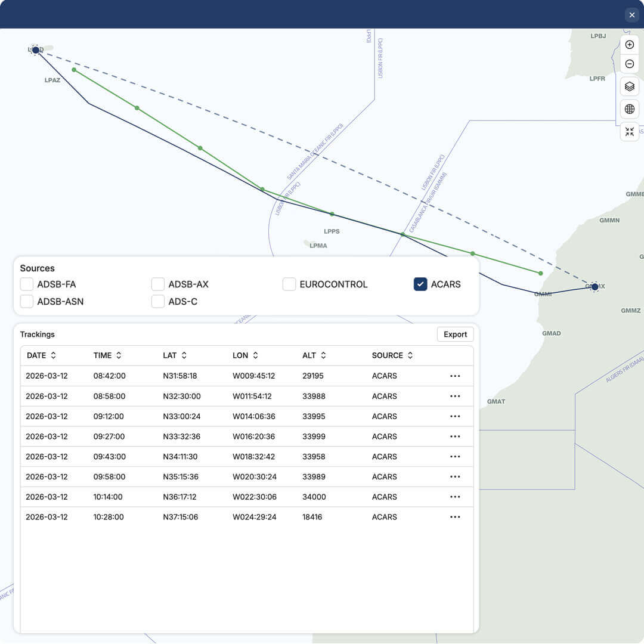Zoom in on the map
644x644 pixels.
pos(629,45)
